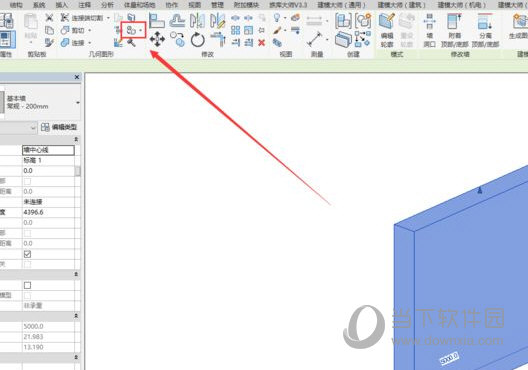The height and width of the screenshot is (370, 528).
Task: Open the 插入 ribbon tab
Action: tap(62, 5)
